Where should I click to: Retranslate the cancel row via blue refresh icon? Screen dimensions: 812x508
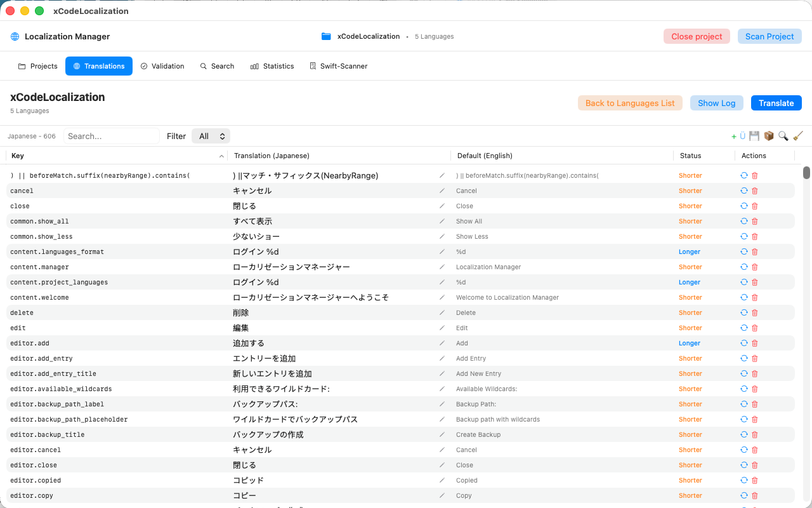[743, 190]
